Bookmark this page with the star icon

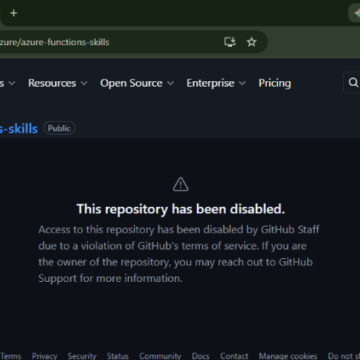251,42
